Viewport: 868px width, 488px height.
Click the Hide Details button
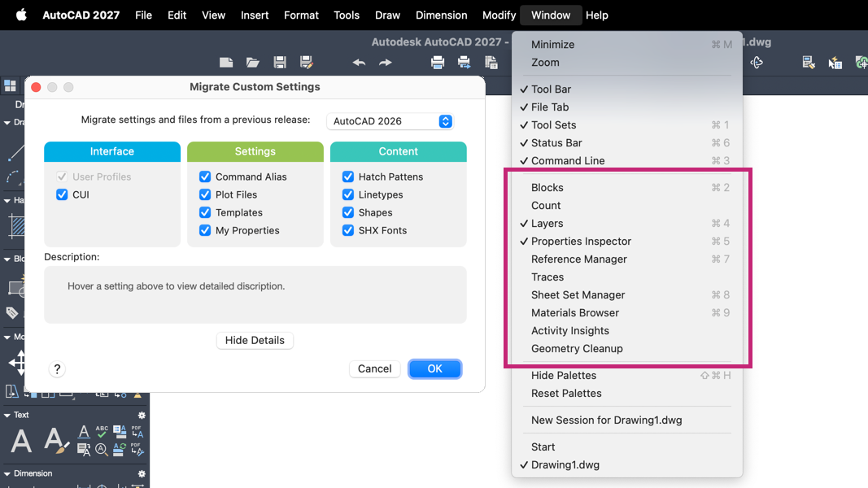255,340
